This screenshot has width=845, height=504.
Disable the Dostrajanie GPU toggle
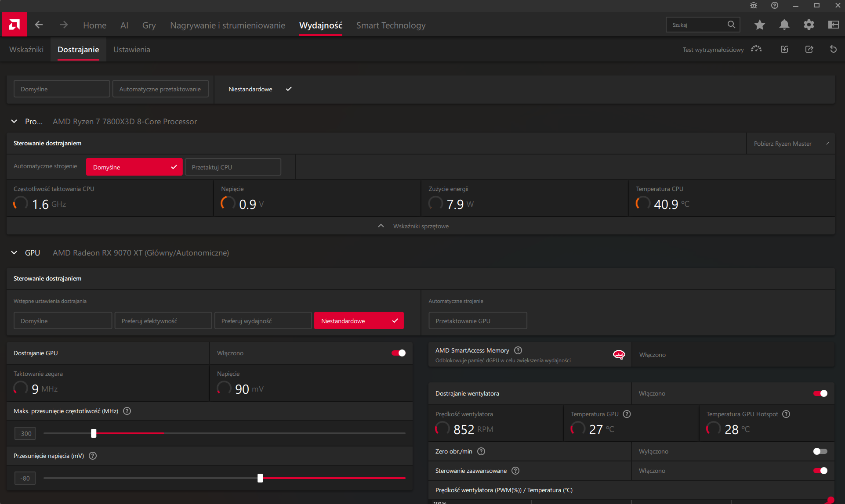[399, 353]
